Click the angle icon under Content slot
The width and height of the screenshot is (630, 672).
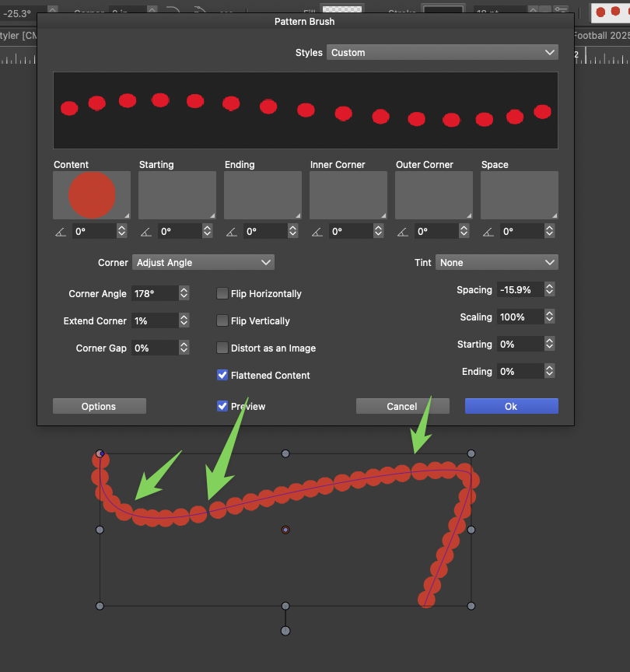pyautogui.click(x=61, y=232)
